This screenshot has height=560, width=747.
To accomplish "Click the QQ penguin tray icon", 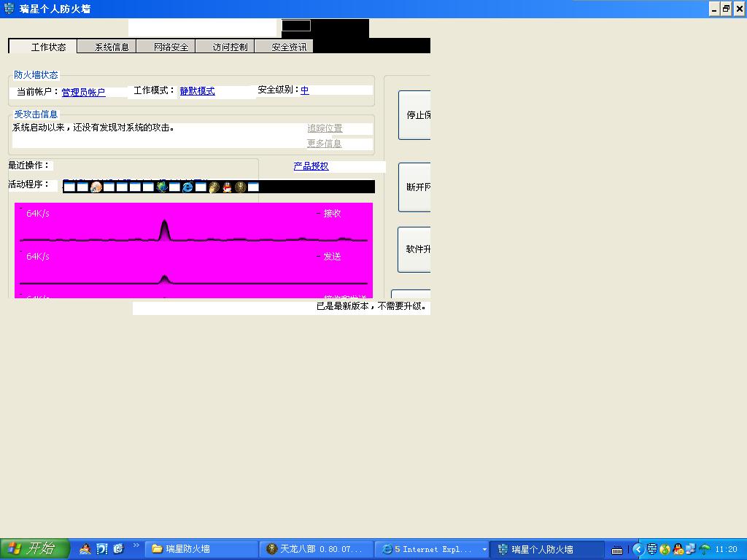I will [x=678, y=550].
